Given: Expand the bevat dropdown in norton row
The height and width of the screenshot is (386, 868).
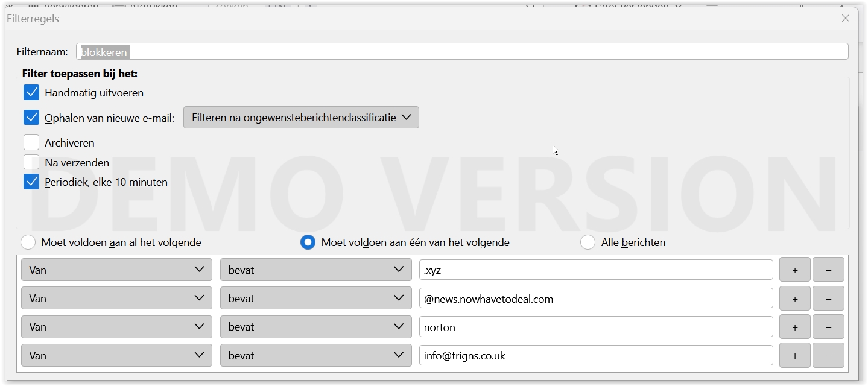Looking at the screenshot, I should click(x=315, y=327).
